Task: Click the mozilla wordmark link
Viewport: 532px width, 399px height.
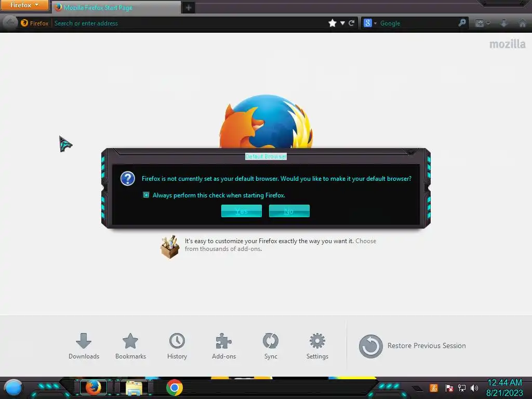Action: click(x=507, y=44)
